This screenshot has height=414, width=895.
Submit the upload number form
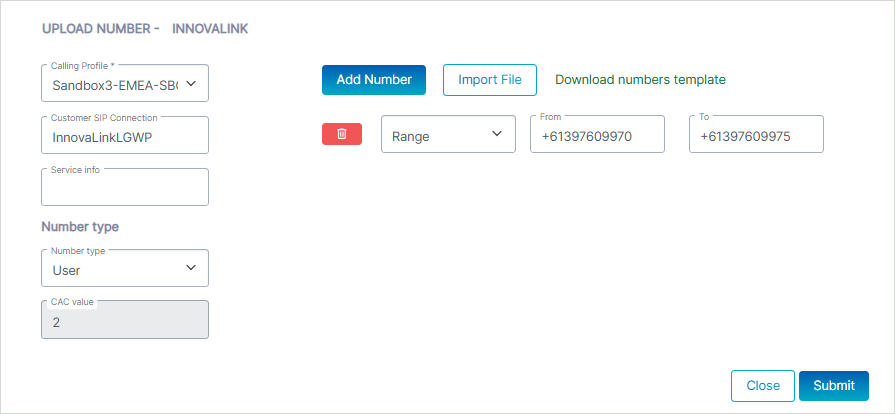tap(834, 386)
